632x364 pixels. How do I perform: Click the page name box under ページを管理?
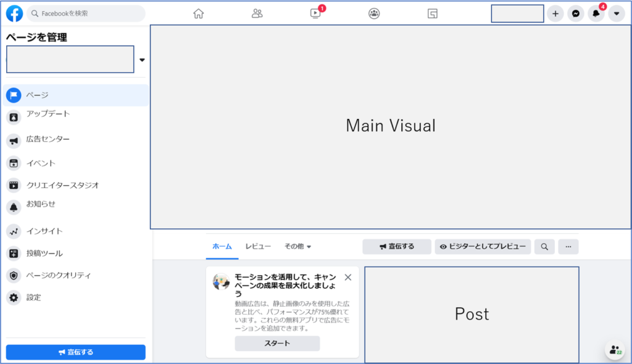tap(70, 59)
